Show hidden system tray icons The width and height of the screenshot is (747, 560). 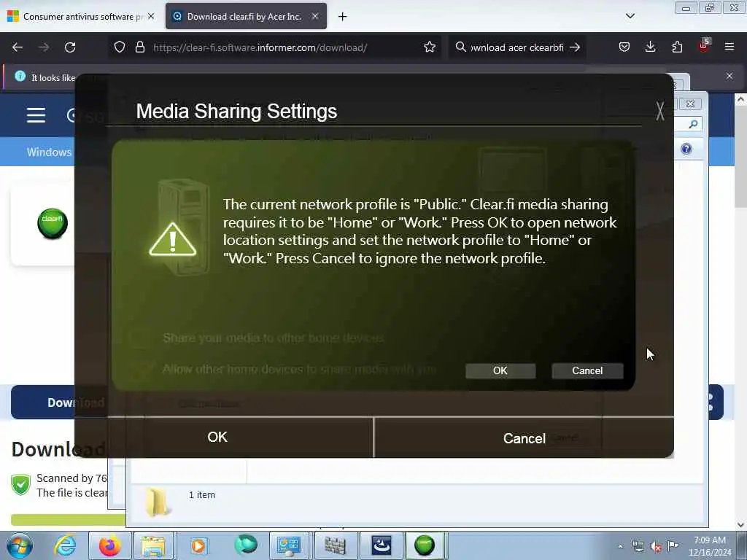[620, 546]
